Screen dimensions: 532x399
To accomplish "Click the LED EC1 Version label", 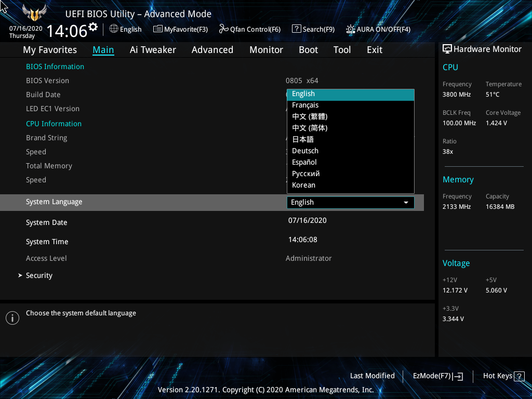I will pyautogui.click(x=52, y=109).
